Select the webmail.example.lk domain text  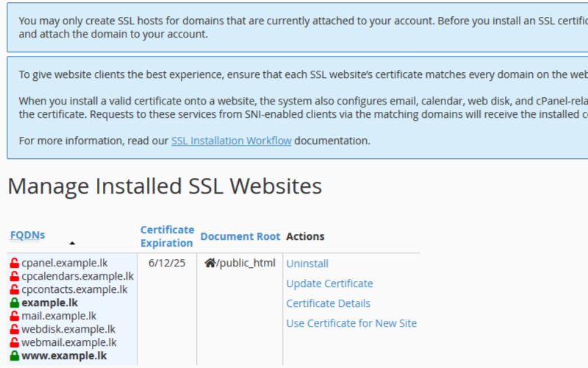pyautogui.click(x=69, y=342)
